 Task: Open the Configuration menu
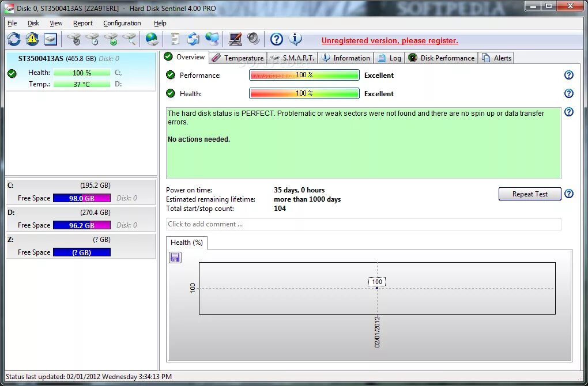click(x=122, y=23)
